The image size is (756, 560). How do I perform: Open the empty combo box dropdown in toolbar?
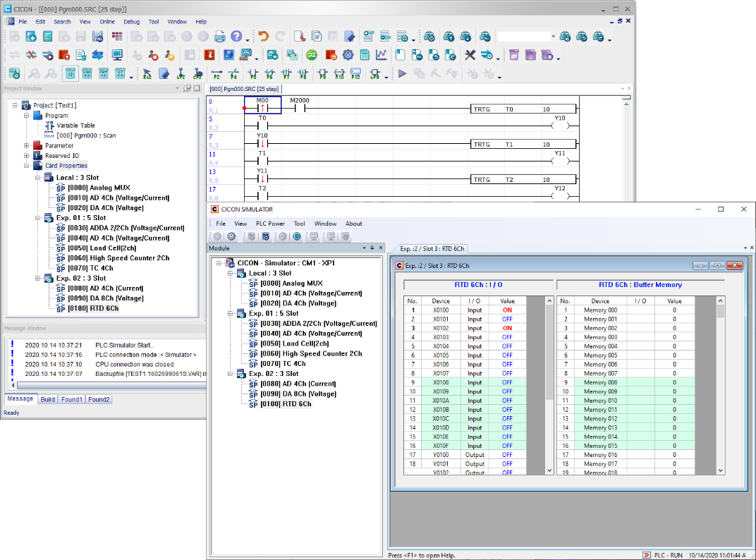553,37
